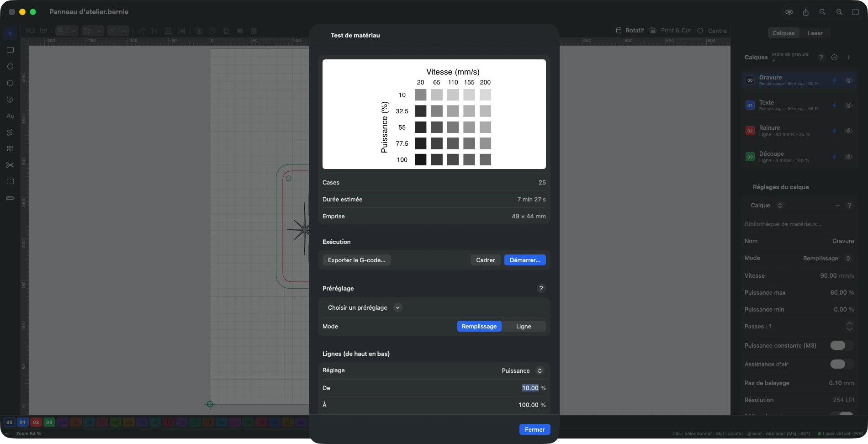This screenshot has height=444, width=868.
Task: Open the Réglage Puissance dropdown
Action: point(522,370)
